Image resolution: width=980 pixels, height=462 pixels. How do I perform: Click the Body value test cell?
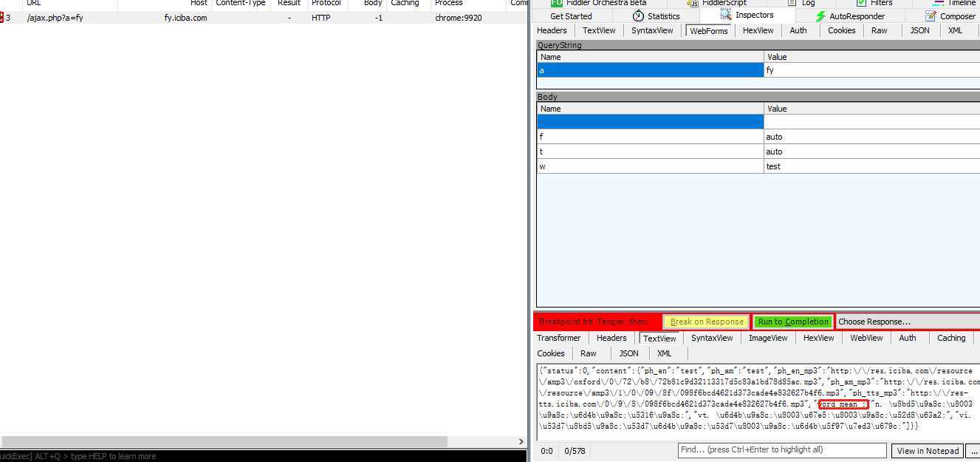point(871,166)
